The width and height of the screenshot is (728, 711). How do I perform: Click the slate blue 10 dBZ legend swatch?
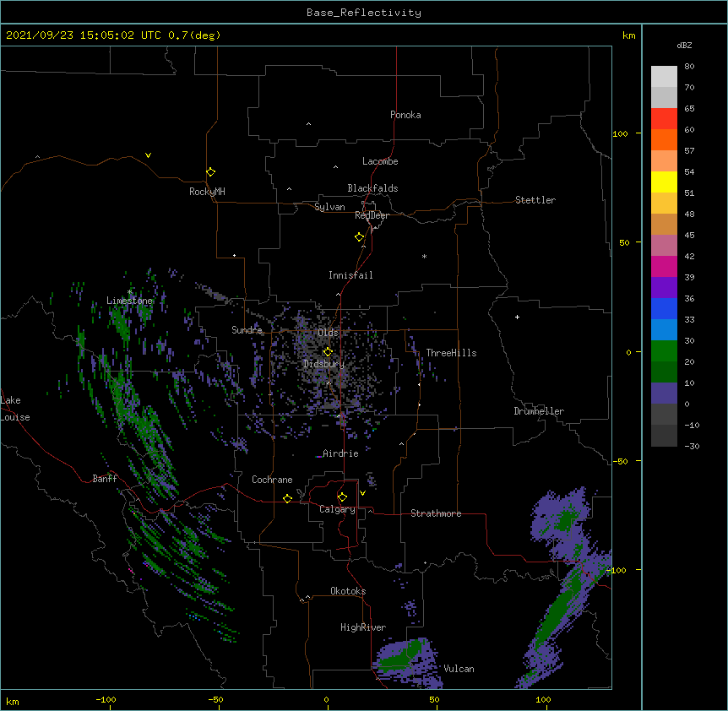(x=664, y=393)
